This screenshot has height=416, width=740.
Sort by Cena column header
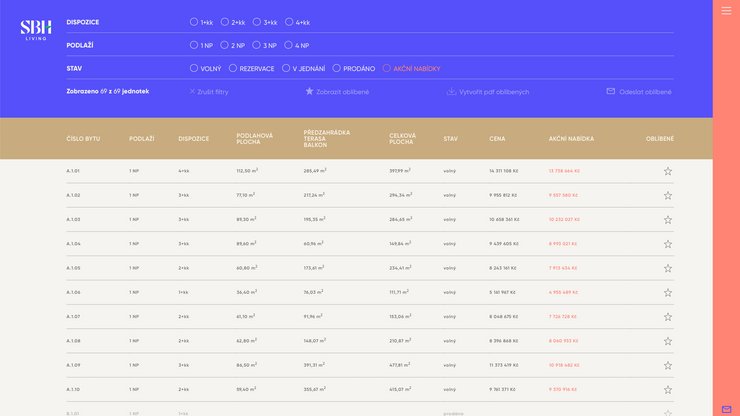(x=497, y=139)
